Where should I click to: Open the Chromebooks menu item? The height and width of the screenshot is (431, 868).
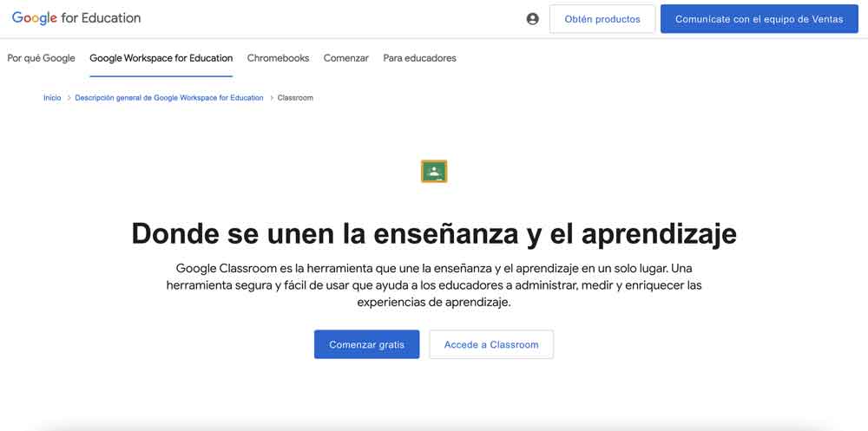[x=278, y=58]
